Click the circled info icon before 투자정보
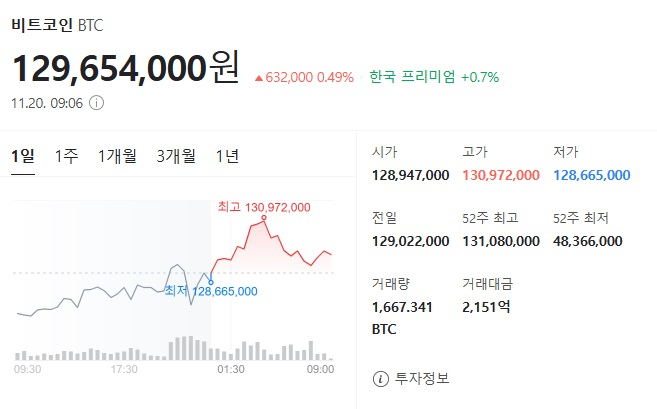Viewport: 657px width, 409px height. pos(380,378)
